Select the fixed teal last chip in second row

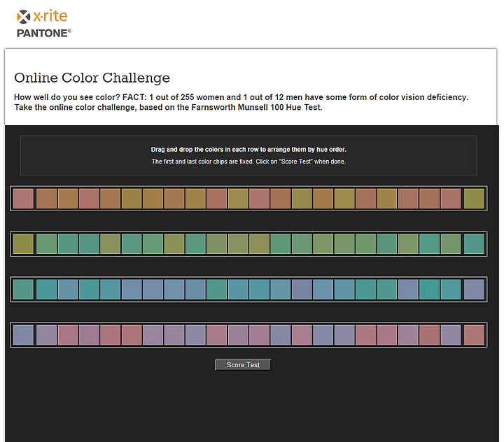pos(474,244)
